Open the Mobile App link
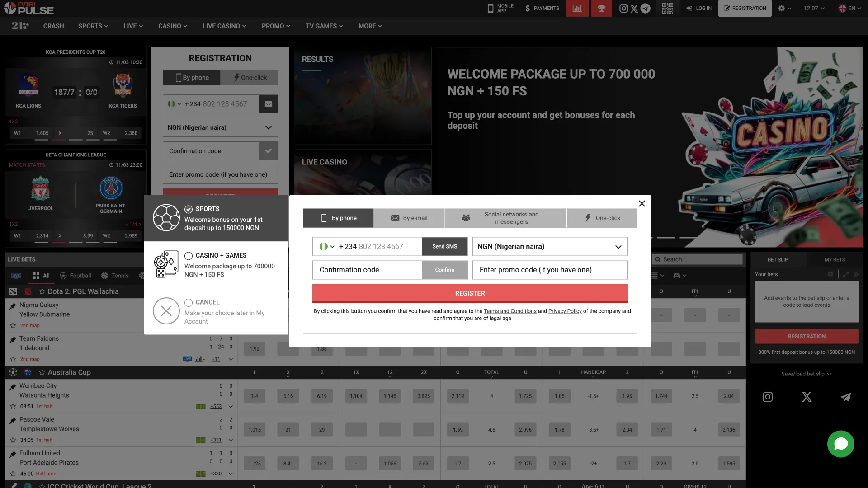Image resolution: width=868 pixels, height=488 pixels. 500,8
